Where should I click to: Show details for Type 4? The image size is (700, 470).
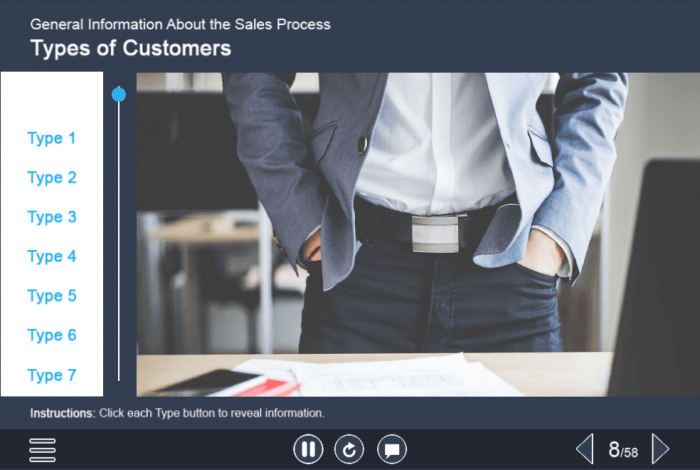(52, 257)
